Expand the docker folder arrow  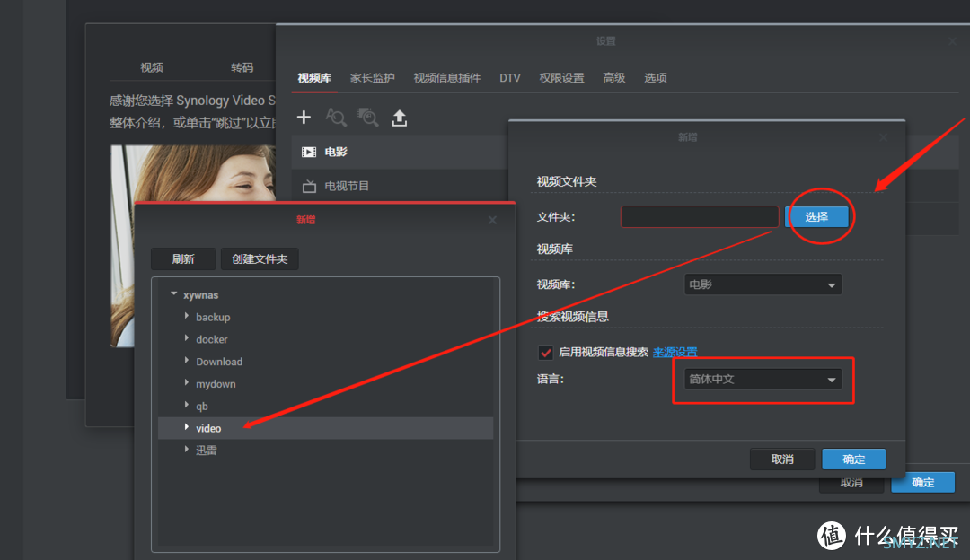186,338
